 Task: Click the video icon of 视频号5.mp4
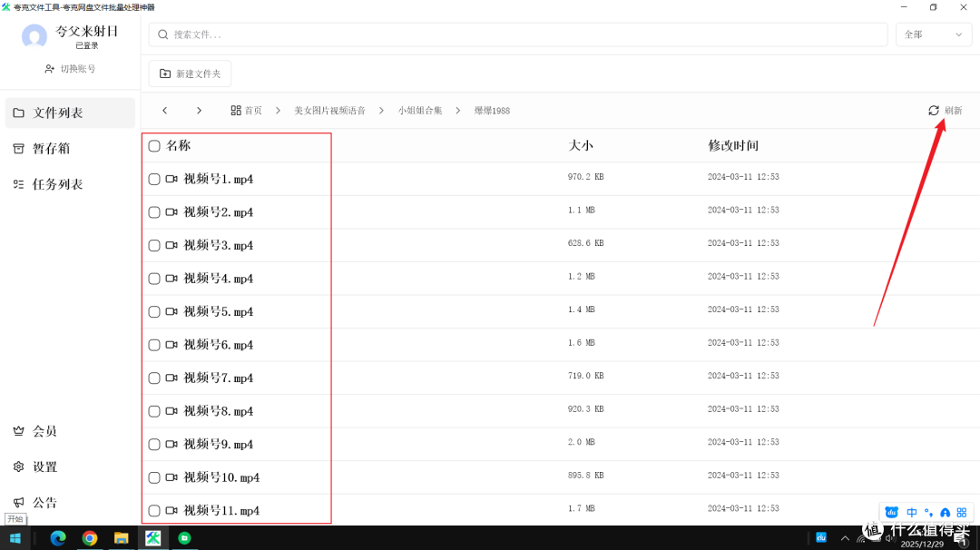point(171,312)
